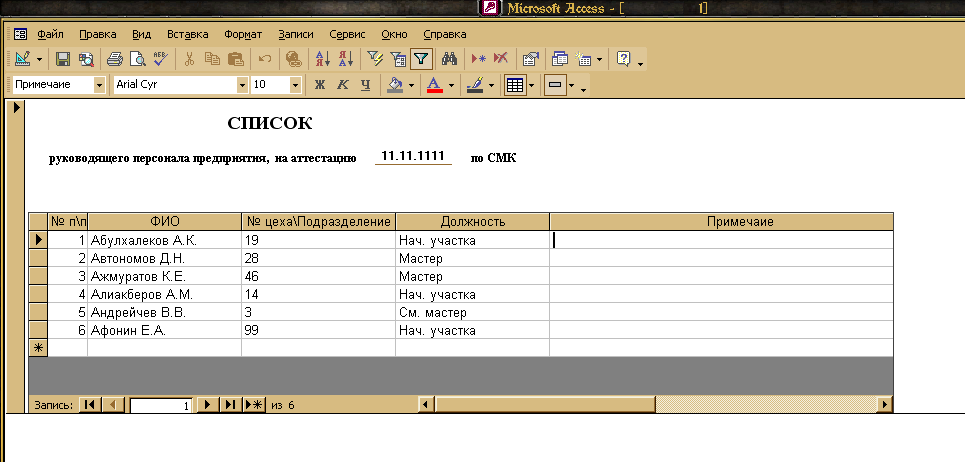Screen dimensions: 965x462
Task: Sort records ascending А-Я
Action: pyautogui.click(x=323, y=59)
